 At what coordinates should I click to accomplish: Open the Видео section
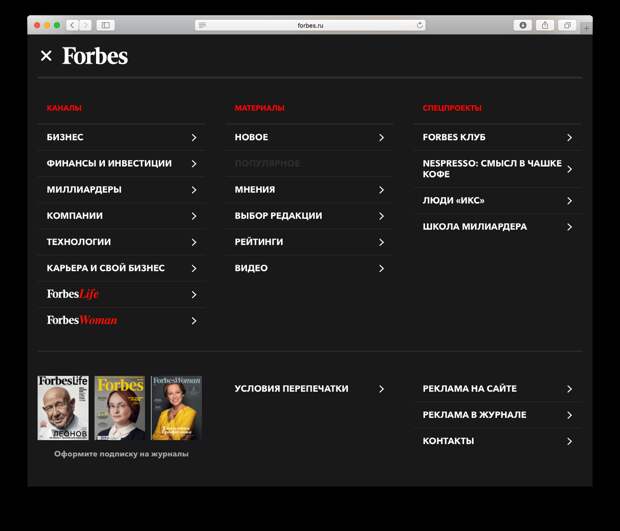[x=309, y=268]
